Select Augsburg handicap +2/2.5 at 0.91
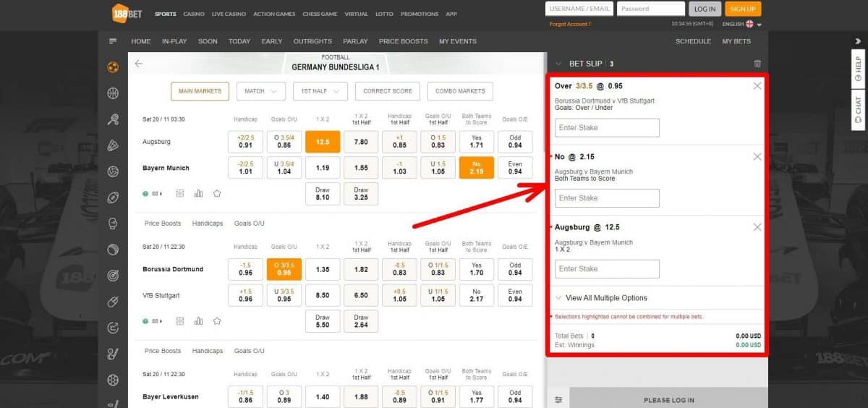 [x=245, y=142]
